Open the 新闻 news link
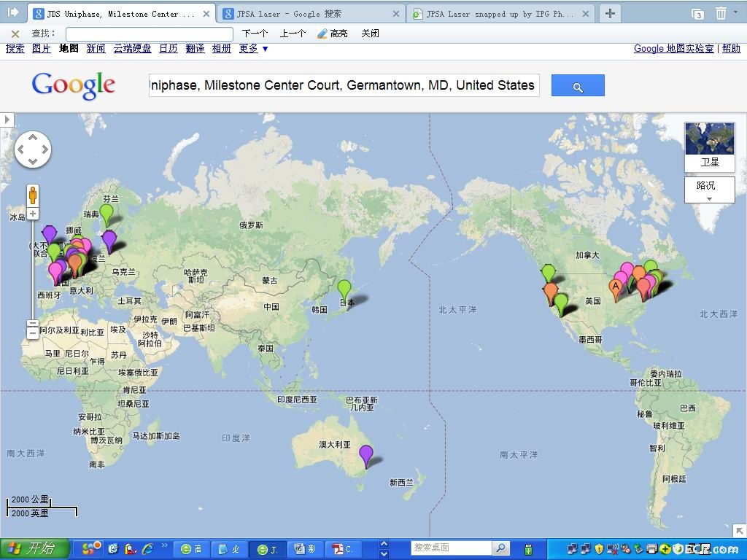 click(96, 49)
